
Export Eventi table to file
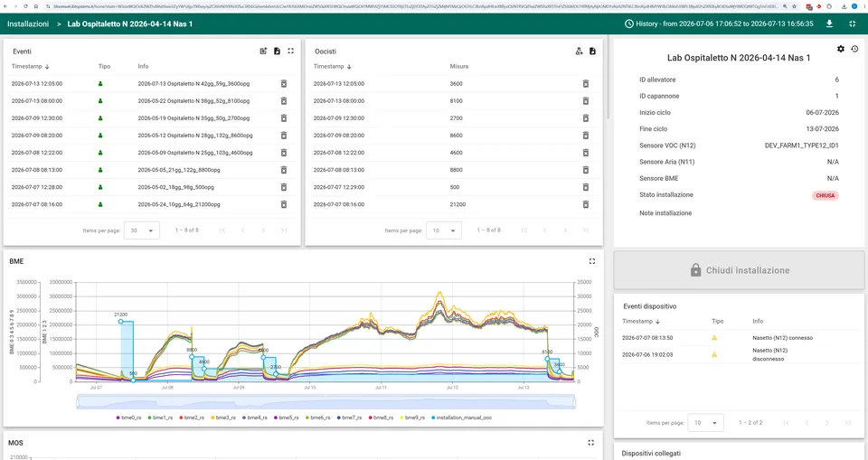277,51
